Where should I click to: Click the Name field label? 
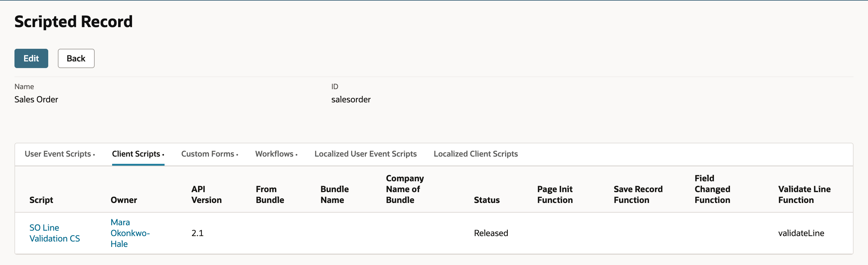[x=24, y=86]
